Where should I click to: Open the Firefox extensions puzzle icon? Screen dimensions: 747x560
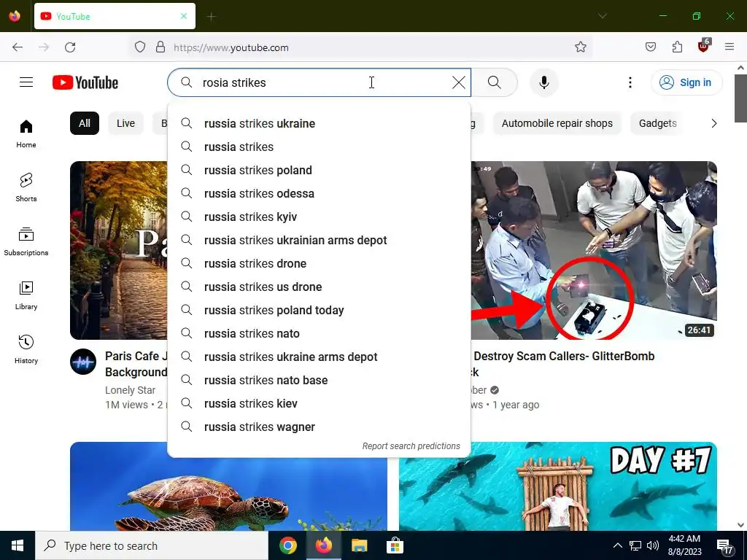pyautogui.click(x=677, y=47)
